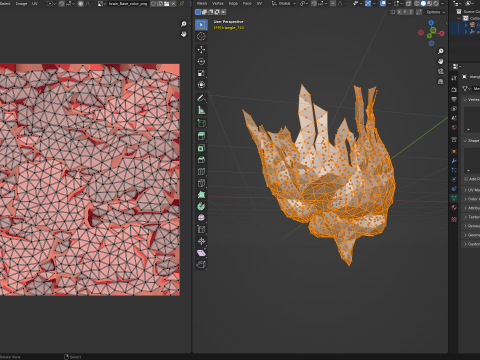Open the Modifiers properties tab
This screenshot has width=480, height=360.
454,161
